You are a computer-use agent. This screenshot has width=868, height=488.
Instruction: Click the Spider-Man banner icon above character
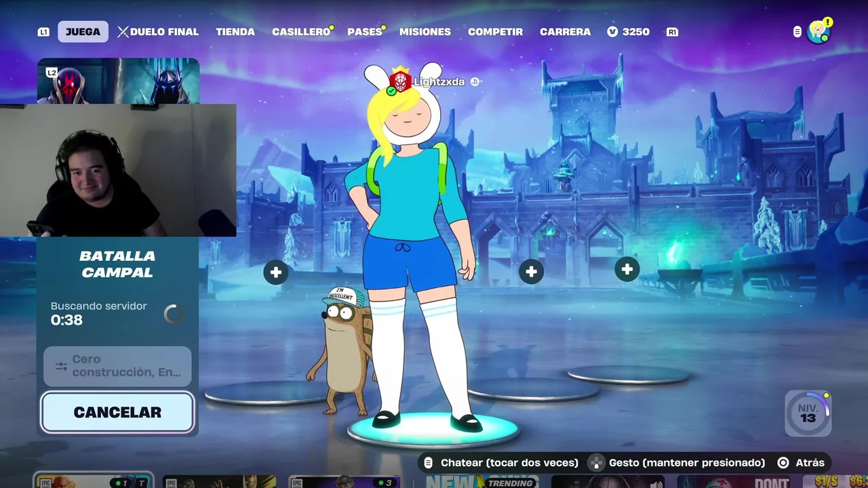399,81
